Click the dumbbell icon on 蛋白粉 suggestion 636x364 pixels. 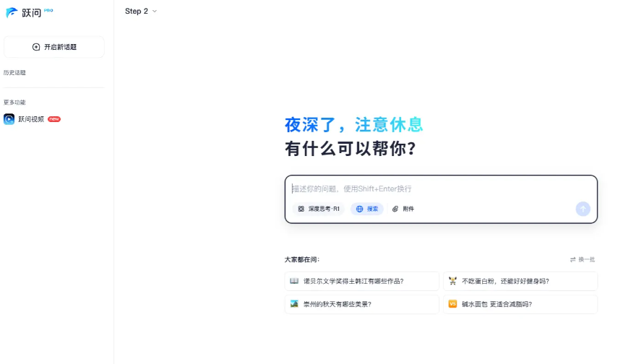[452, 281]
